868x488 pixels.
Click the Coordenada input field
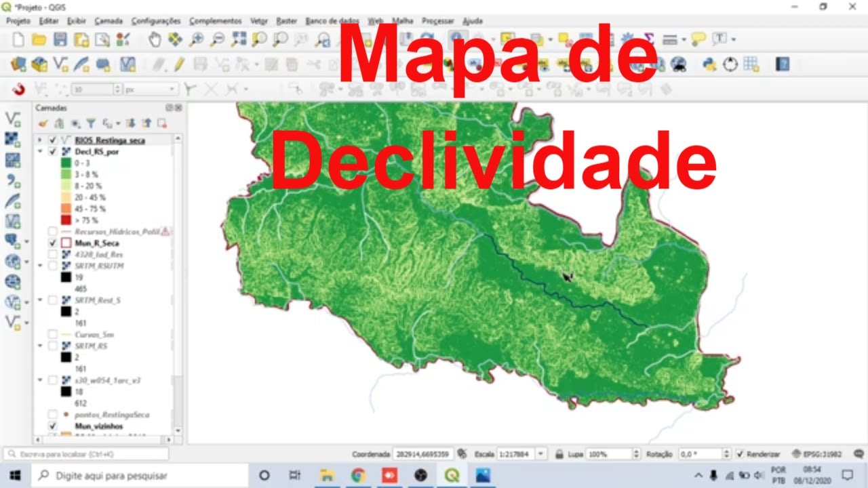pos(423,454)
